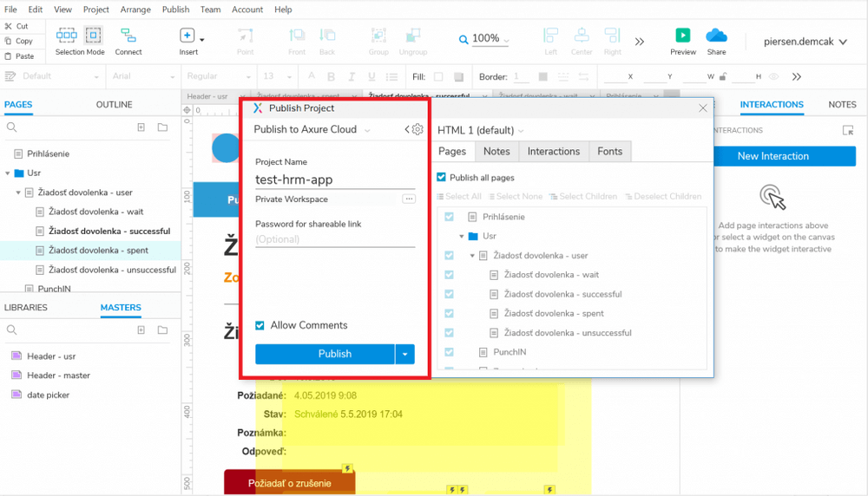
Task: Show more toolbar items chevrons
Action: (640, 42)
